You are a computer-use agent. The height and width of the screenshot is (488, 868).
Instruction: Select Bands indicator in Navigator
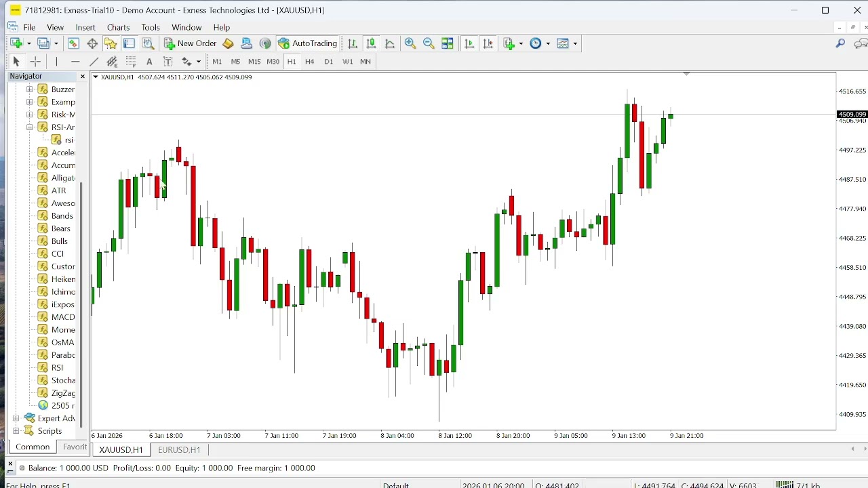click(x=62, y=216)
